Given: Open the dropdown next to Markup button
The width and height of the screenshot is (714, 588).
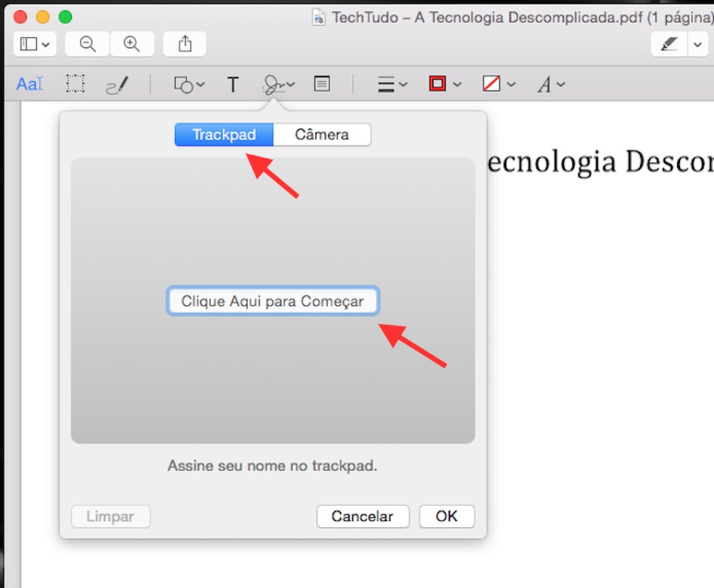Looking at the screenshot, I should [697, 44].
